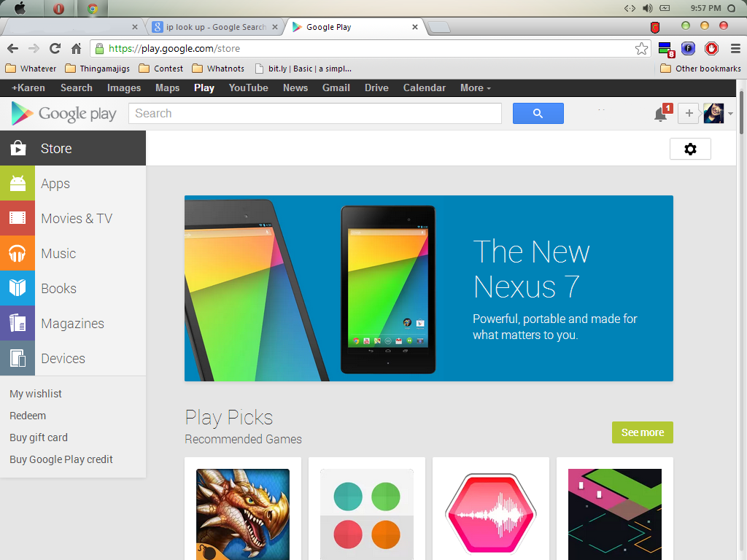Open Devices category in sidebar
This screenshot has height=560, width=747.
pyautogui.click(x=73, y=358)
